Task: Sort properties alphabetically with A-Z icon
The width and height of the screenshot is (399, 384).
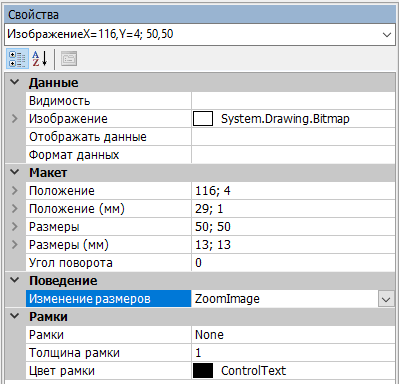Action: pyautogui.click(x=40, y=59)
